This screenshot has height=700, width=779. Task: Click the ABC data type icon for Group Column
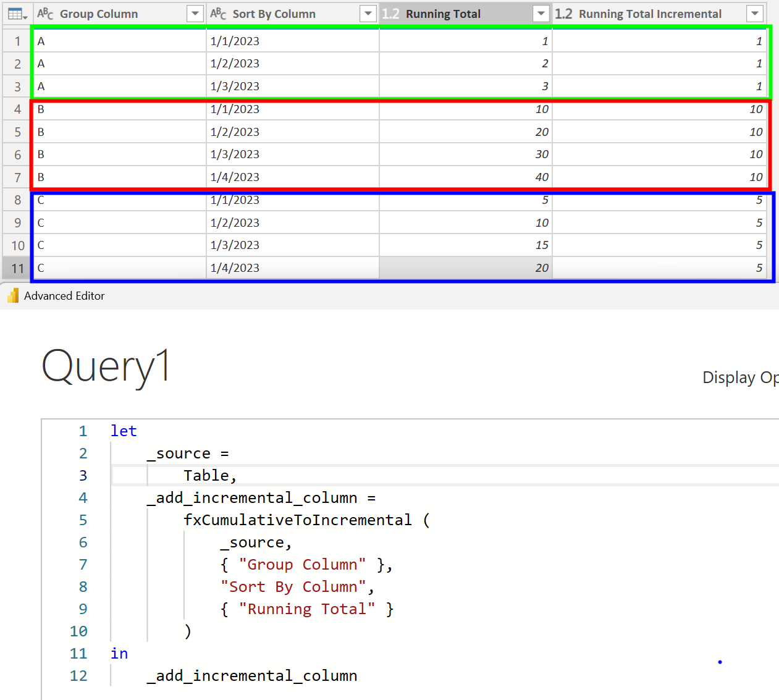click(x=45, y=14)
